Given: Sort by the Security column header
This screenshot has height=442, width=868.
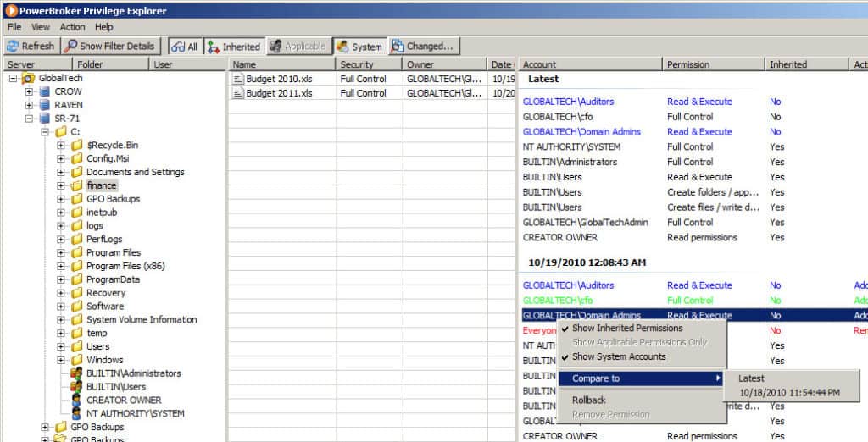Looking at the screenshot, I should coord(370,64).
